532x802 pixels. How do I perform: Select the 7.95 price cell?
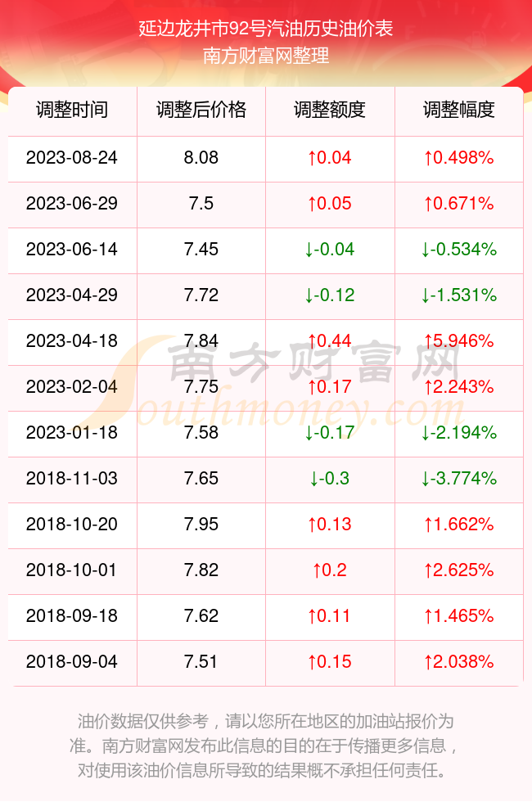tap(201, 525)
